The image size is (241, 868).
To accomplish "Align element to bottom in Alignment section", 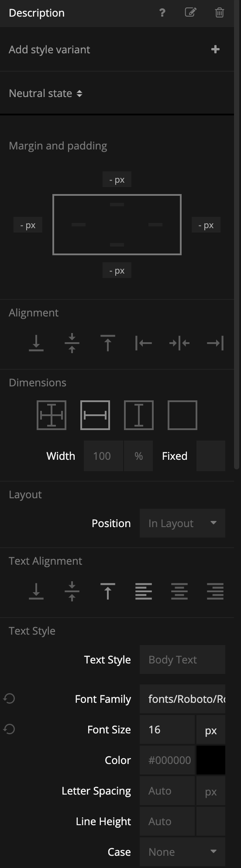I will (x=36, y=343).
